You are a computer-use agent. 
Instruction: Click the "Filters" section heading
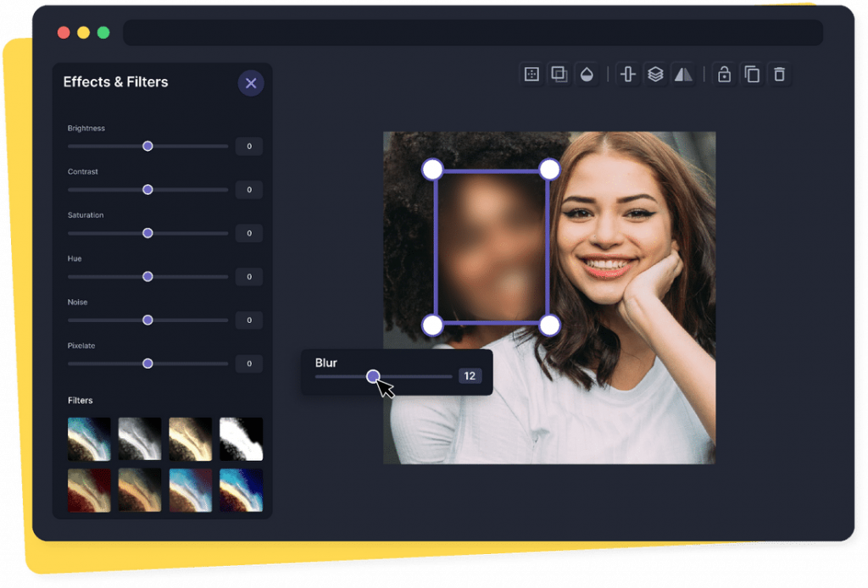pyautogui.click(x=81, y=401)
